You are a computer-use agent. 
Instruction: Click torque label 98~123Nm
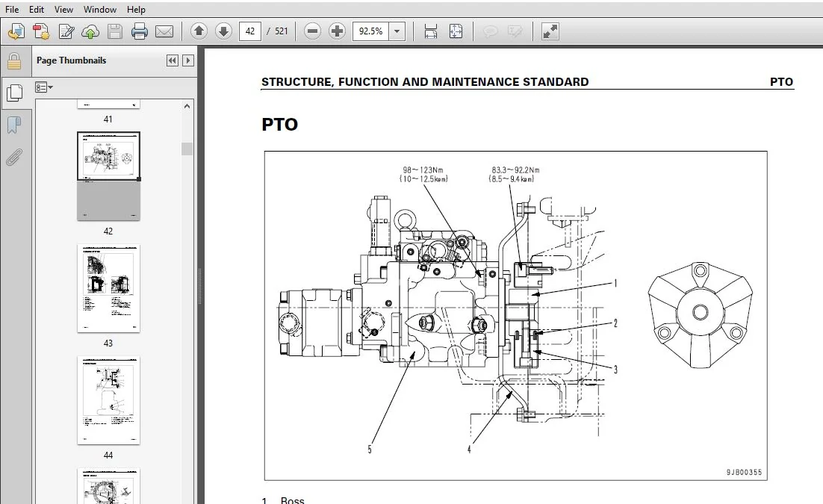click(x=423, y=170)
